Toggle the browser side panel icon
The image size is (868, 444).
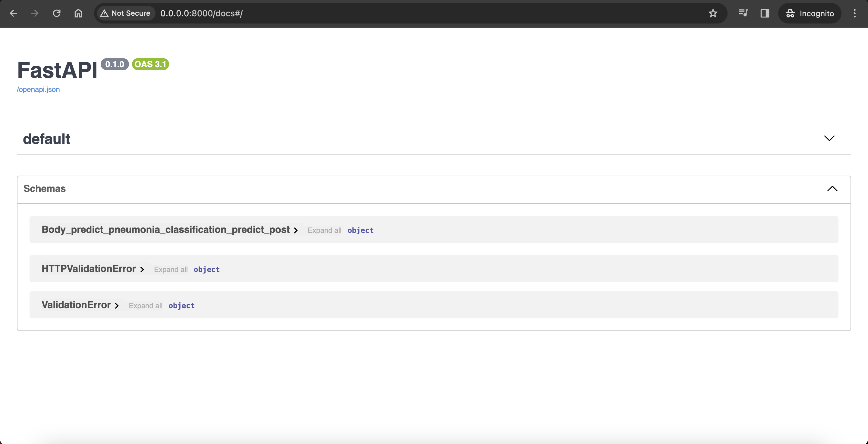[765, 13]
